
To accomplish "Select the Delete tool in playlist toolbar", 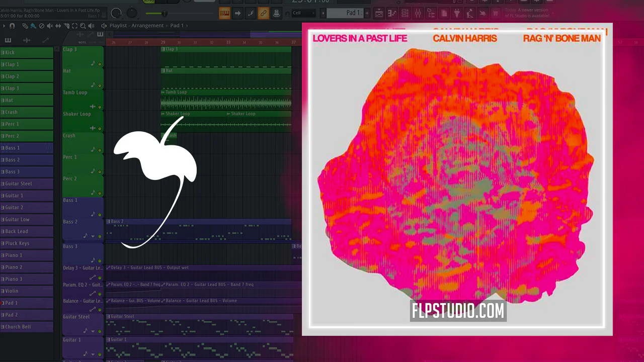I will [x=42, y=26].
